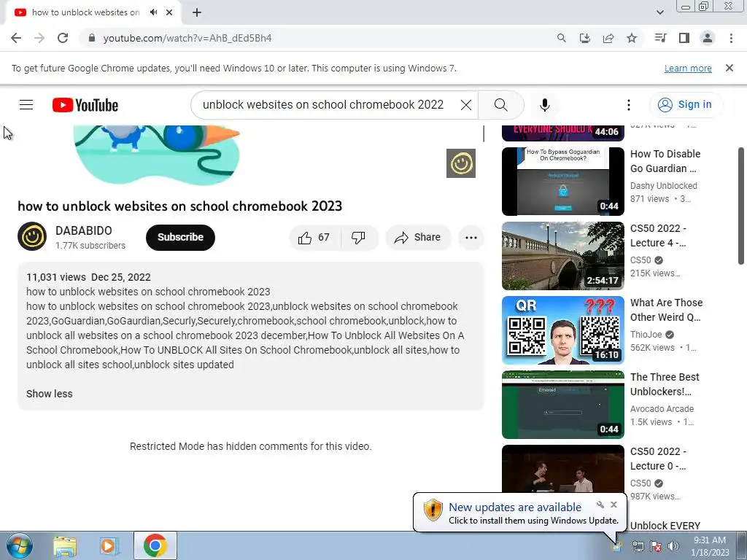
Task: Click Chrome taskbar button
Action: 155,545
